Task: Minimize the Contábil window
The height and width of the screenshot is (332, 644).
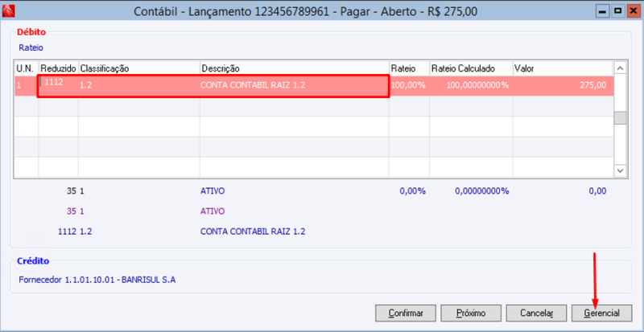Action: pyautogui.click(x=602, y=11)
